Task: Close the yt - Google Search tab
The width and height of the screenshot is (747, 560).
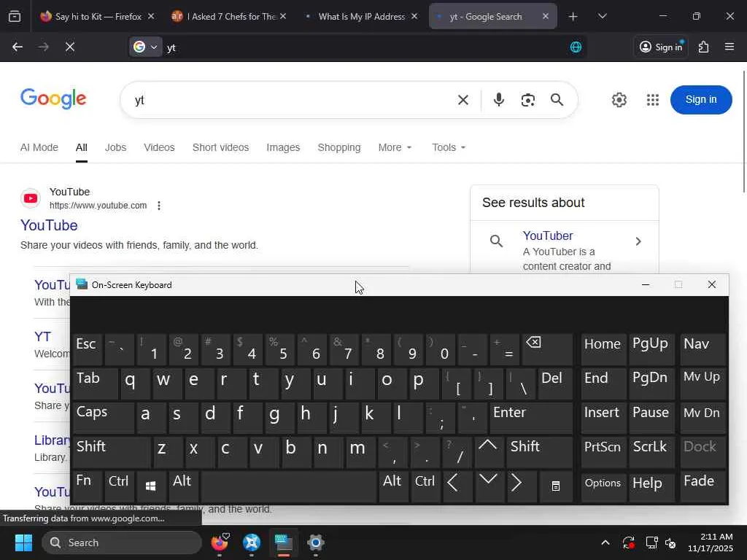Action: 546,17
